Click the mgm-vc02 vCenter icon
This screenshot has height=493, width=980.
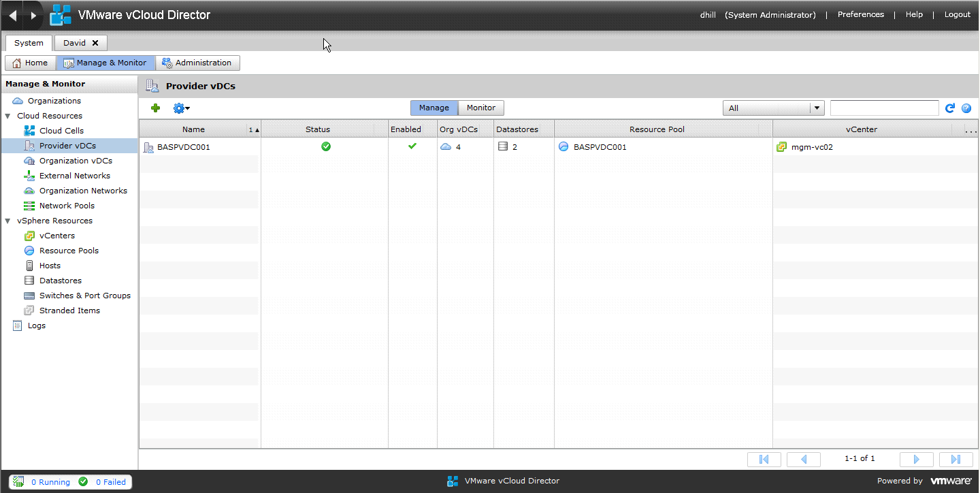coord(781,146)
